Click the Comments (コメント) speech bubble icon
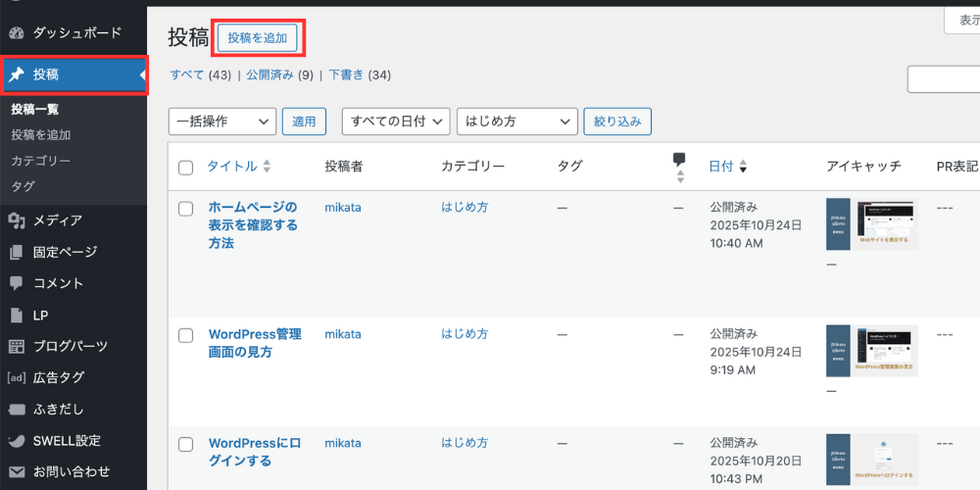This screenshot has height=490, width=980. 16,283
